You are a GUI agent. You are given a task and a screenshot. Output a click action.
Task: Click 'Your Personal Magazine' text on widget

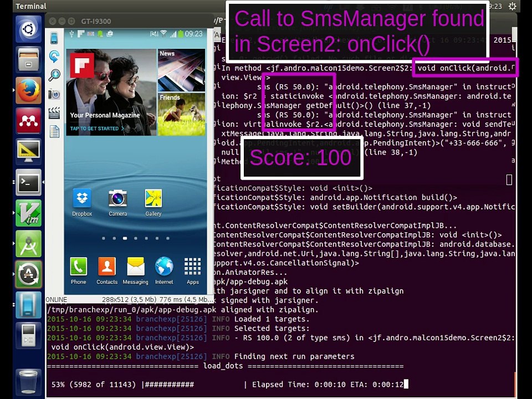click(105, 115)
